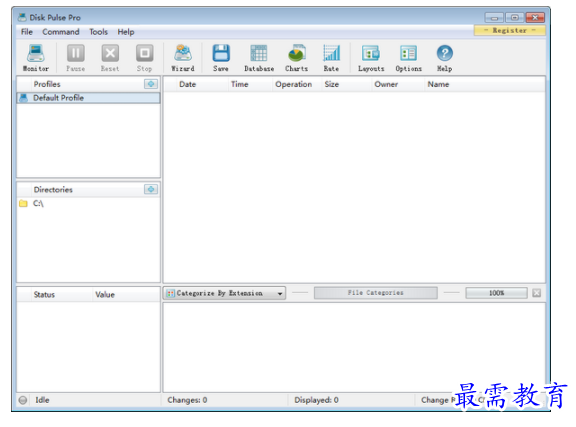
Task: Click the Default Profile computer icon
Action: pos(24,98)
